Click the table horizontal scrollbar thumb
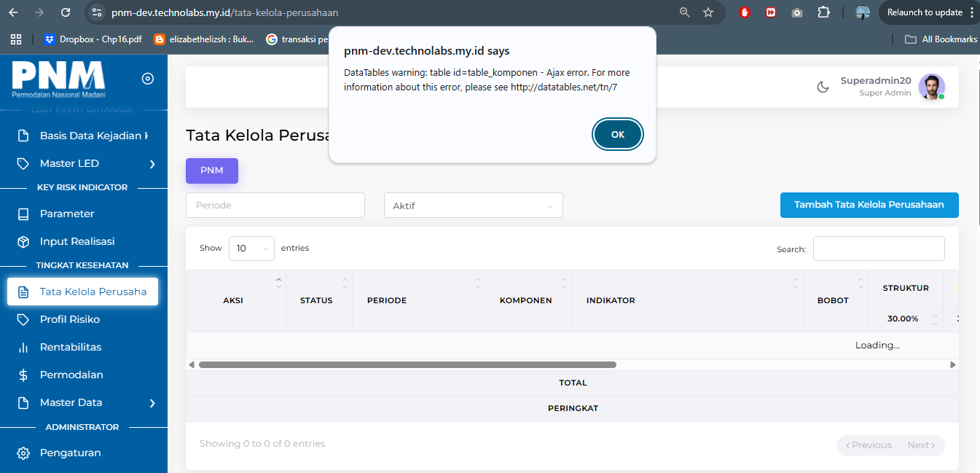The width and height of the screenshot is (980, 473). tap(407, 364)
